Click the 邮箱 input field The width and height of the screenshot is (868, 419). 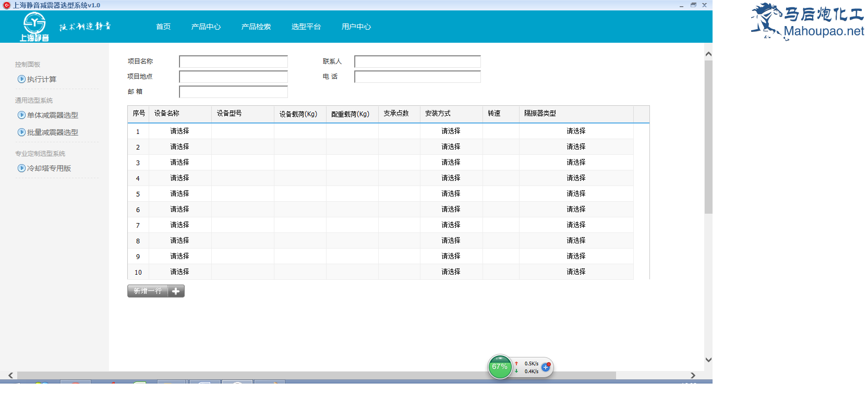pos(233,92)
